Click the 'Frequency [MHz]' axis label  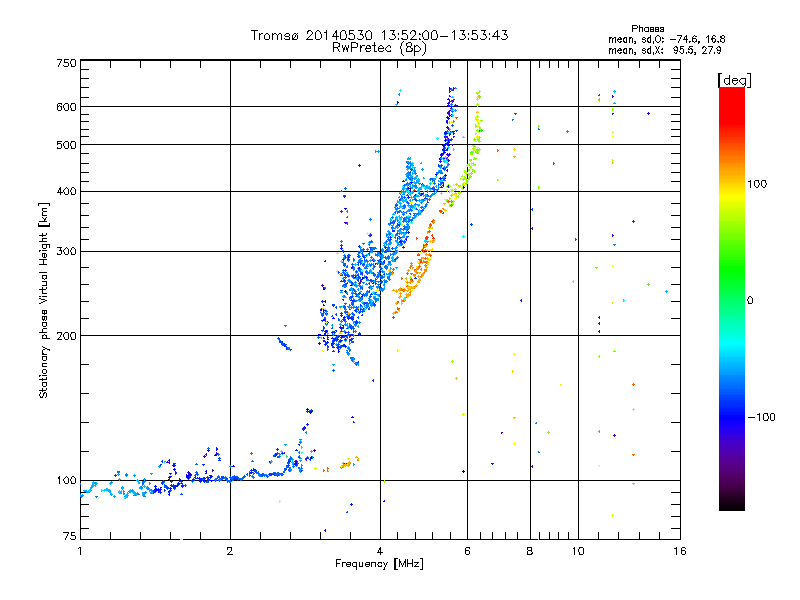point(379,564)
